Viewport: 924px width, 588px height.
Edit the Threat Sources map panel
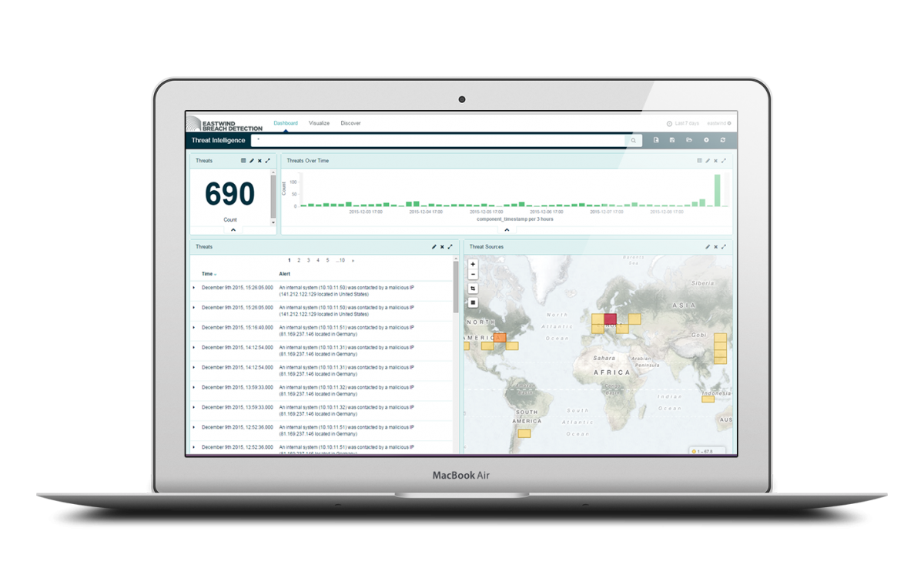pos(707,247)
